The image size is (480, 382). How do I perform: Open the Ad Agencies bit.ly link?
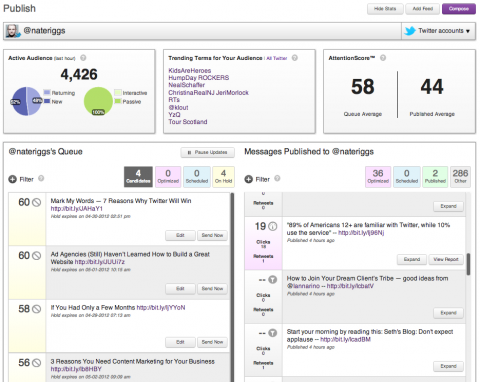click(100, 262)
